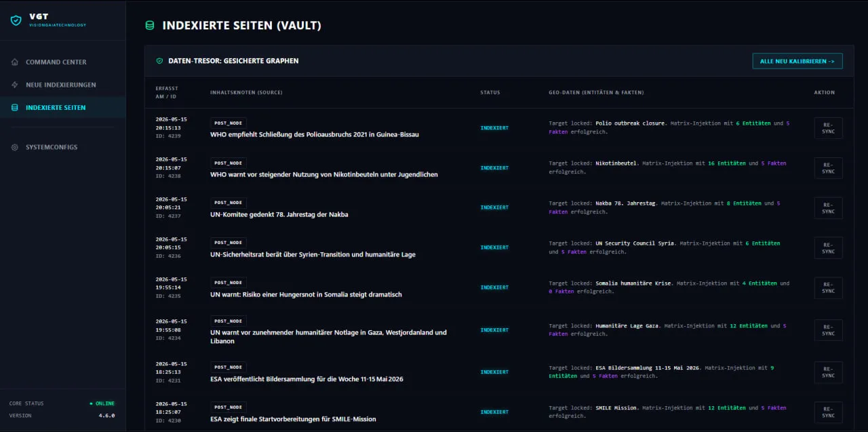Click the lightning icon for Neue Indexierungen

[15, 85]
